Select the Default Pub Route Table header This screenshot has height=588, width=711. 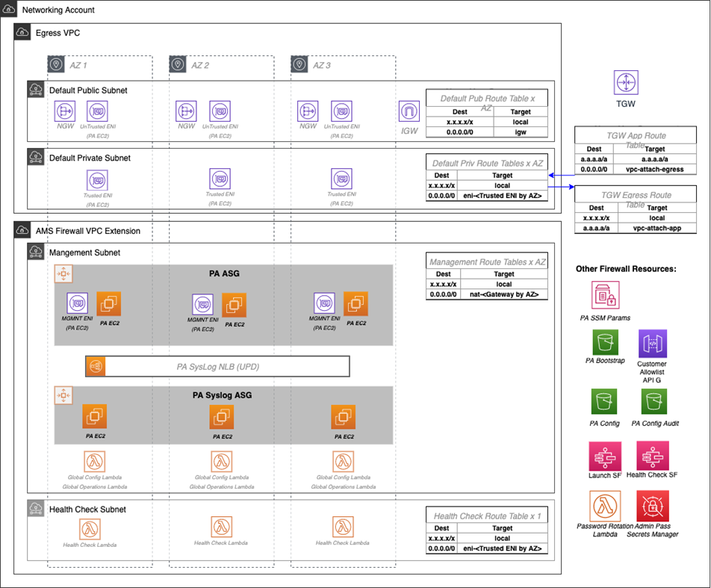pos(487,97)
